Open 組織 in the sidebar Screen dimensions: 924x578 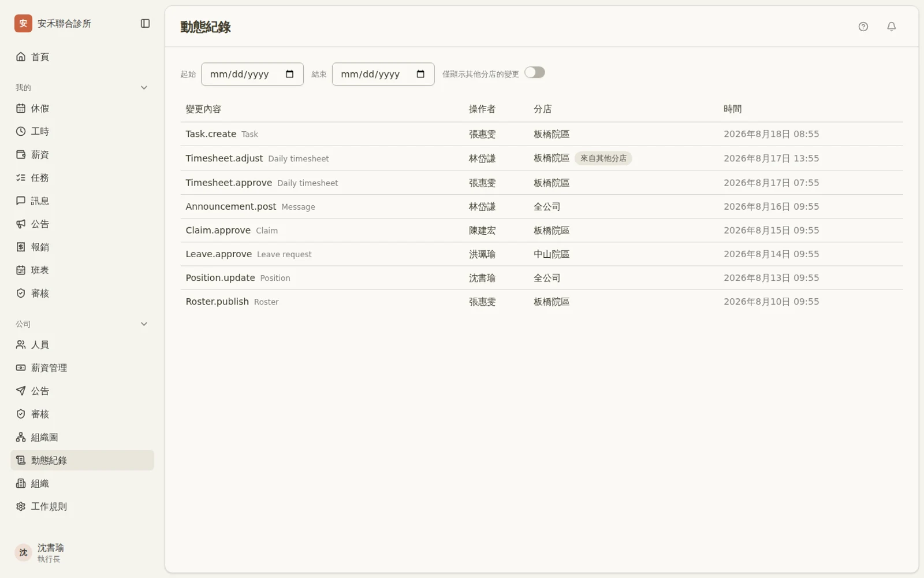(x=83, y=484)
